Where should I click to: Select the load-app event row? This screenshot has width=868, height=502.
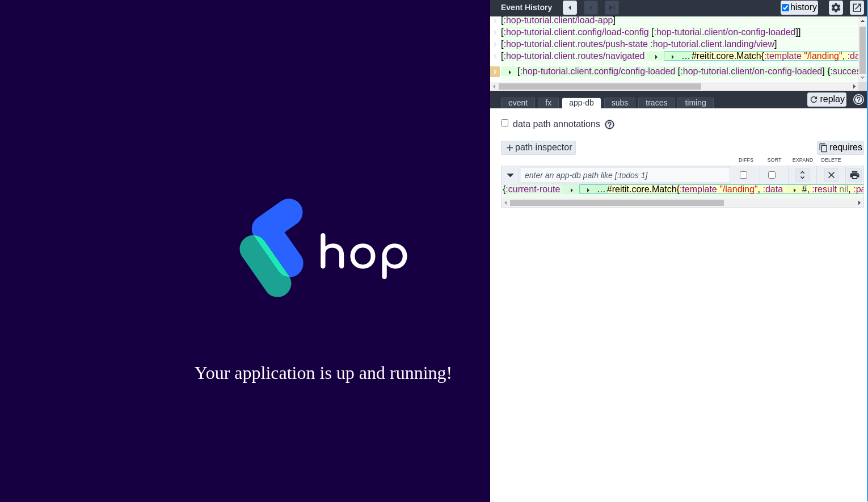pos(558,20)
